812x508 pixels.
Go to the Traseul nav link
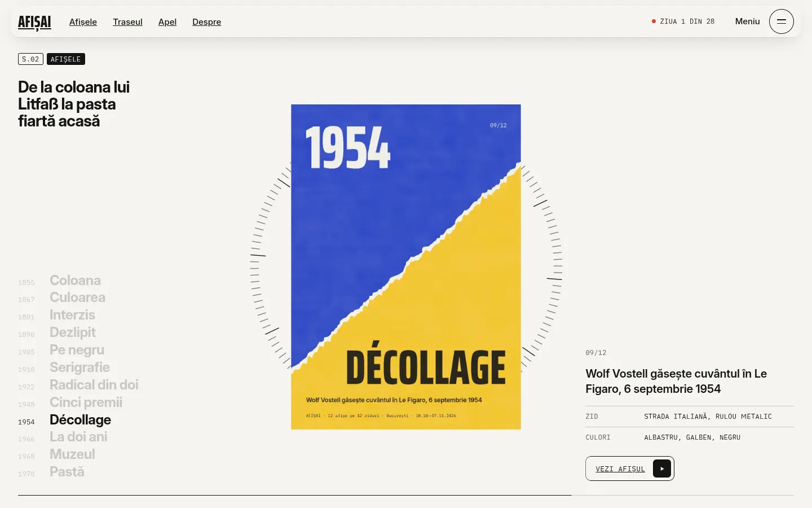(127, 22)
